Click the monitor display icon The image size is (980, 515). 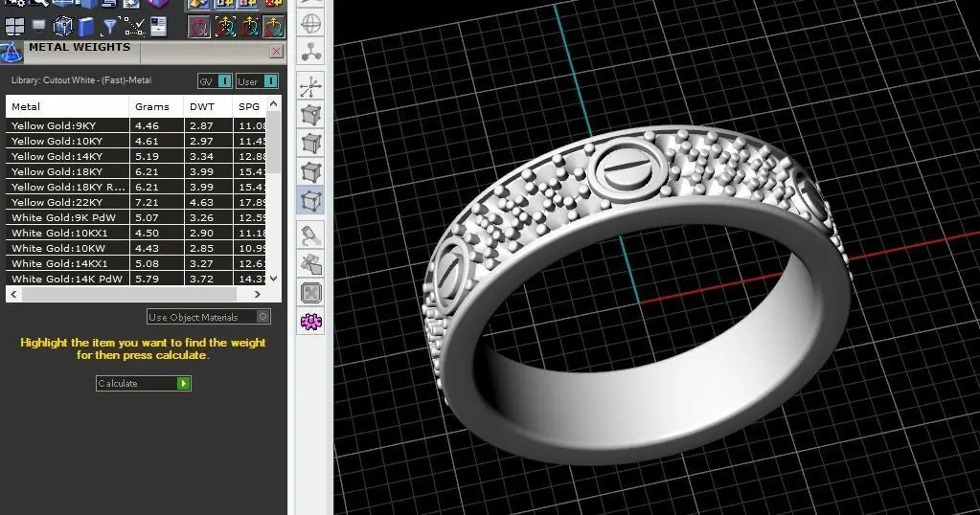(x=38, y=26)
